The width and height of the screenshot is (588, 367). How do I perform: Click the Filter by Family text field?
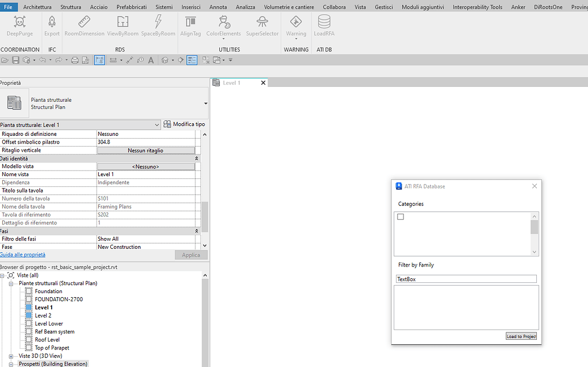coord(466,279)
